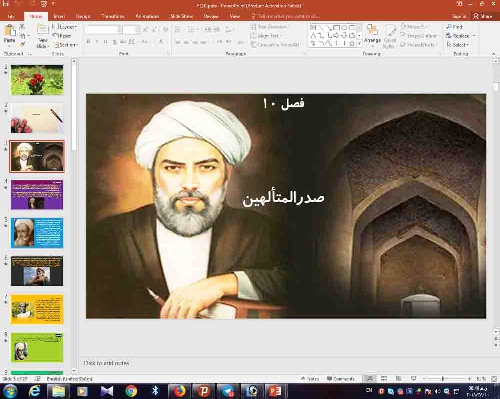Viewport: 500px width, 399px height.
Task: Open Internet Explorer from the taskbar
Action: coord(34,391)
